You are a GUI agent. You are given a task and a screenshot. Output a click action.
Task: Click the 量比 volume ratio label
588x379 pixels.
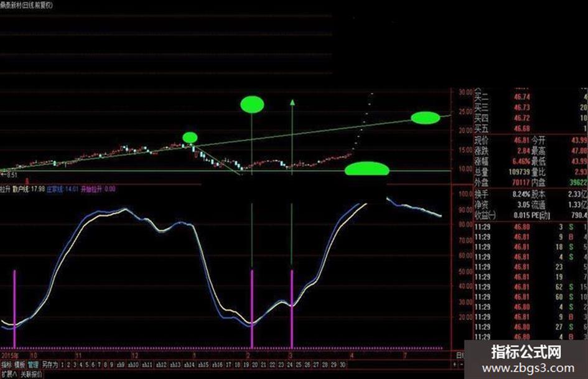coord(538,172)
